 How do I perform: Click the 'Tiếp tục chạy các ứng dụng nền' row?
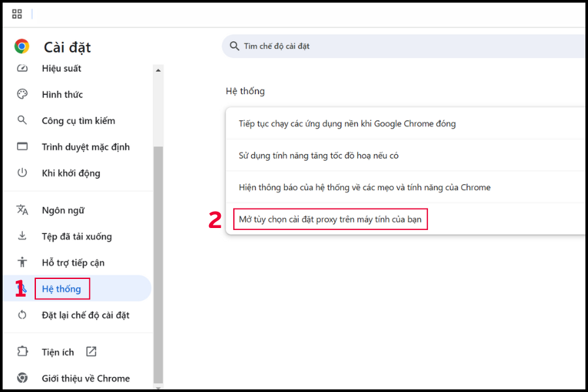347,123
